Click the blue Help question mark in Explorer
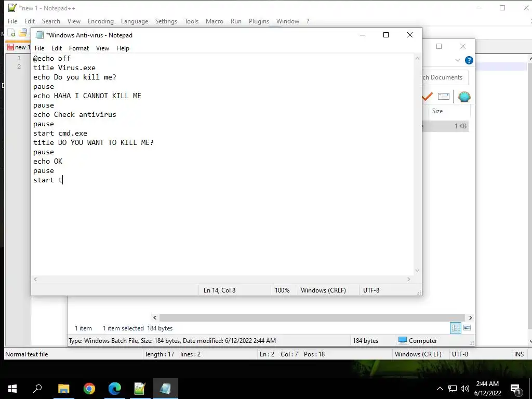Screen dimensions: 532x399 (469, 60)
